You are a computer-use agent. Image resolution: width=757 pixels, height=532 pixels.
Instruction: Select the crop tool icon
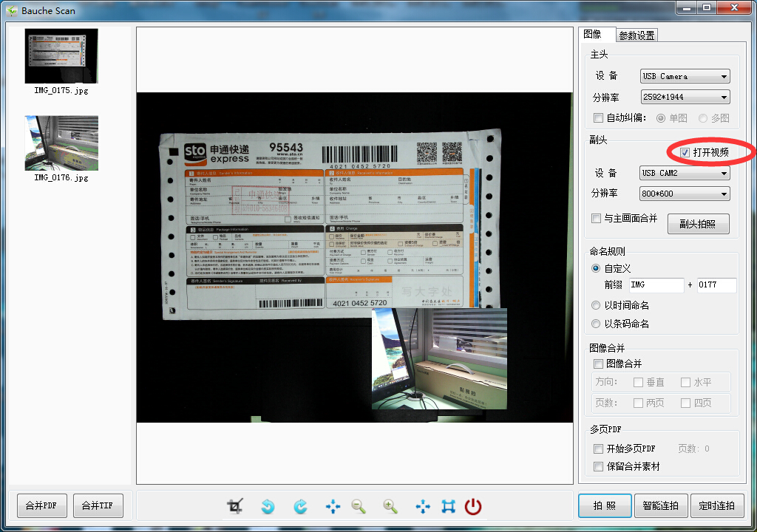click(235, 506)
